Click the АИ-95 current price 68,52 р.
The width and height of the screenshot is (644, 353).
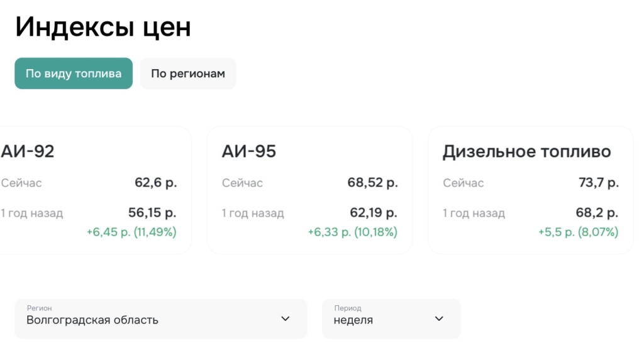click(373, 183)
